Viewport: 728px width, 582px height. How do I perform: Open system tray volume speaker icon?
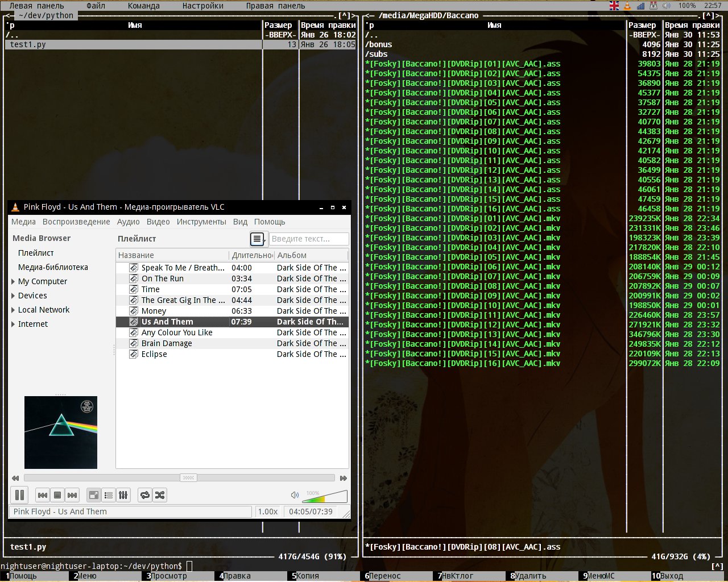click(x=667, y=6)
